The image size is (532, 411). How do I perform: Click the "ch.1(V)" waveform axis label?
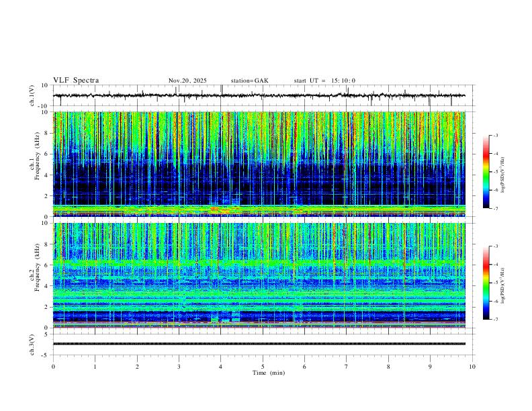(32, 95)
